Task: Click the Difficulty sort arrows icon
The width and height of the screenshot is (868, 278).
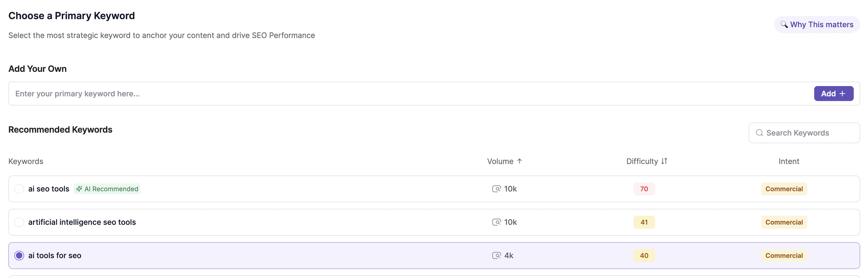Action: pyautogui.click(x=664, y=161)
